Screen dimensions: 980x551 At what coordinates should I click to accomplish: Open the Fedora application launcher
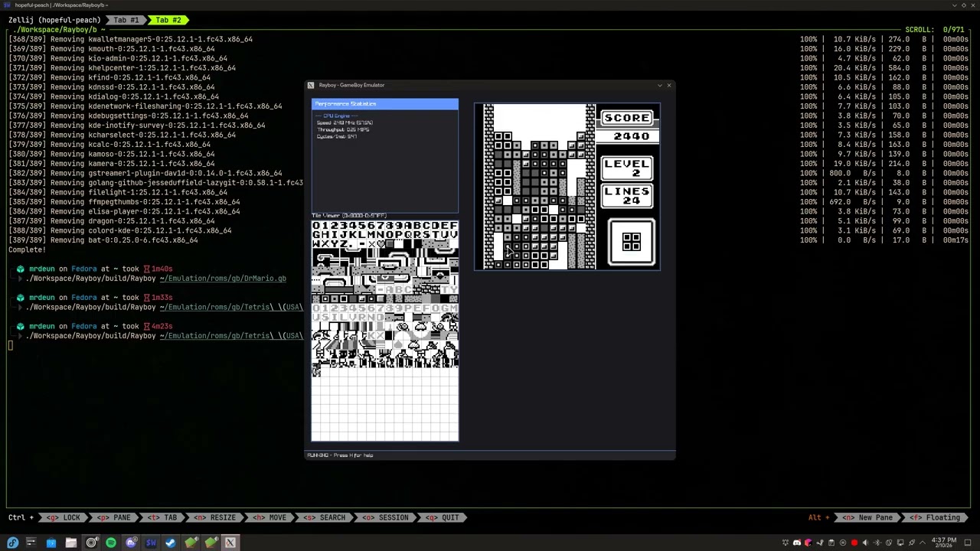point(12,543)
